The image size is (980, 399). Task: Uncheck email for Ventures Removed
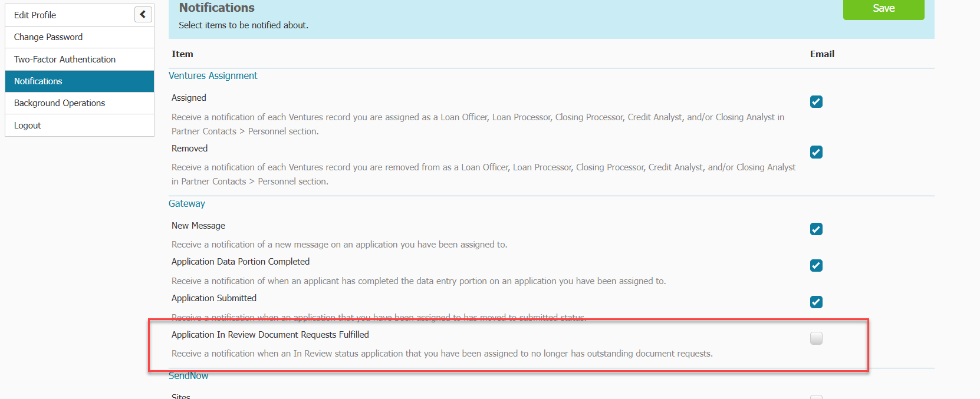(x=816, y=152)
